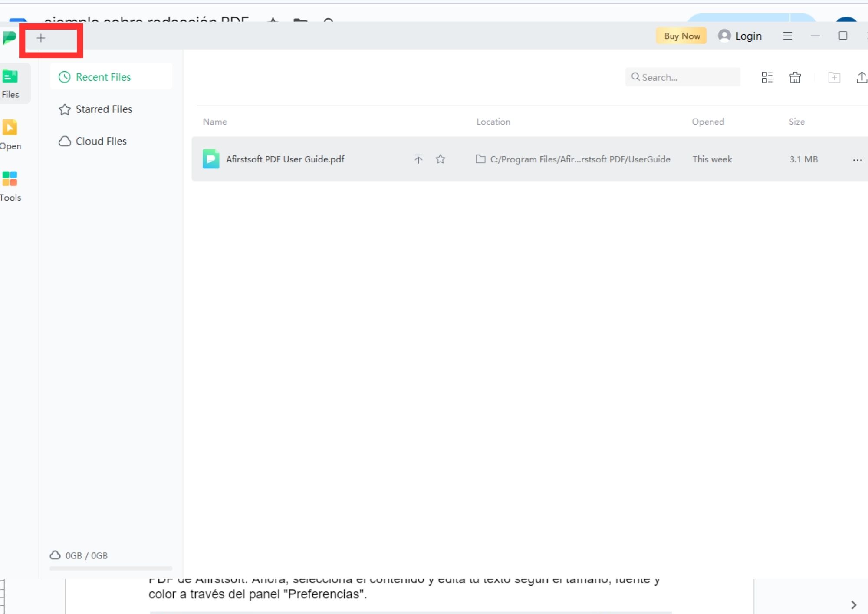This screenshot has height=614, width=868.
Task: Sort by the Opened column header
Action: pos(708,122)
